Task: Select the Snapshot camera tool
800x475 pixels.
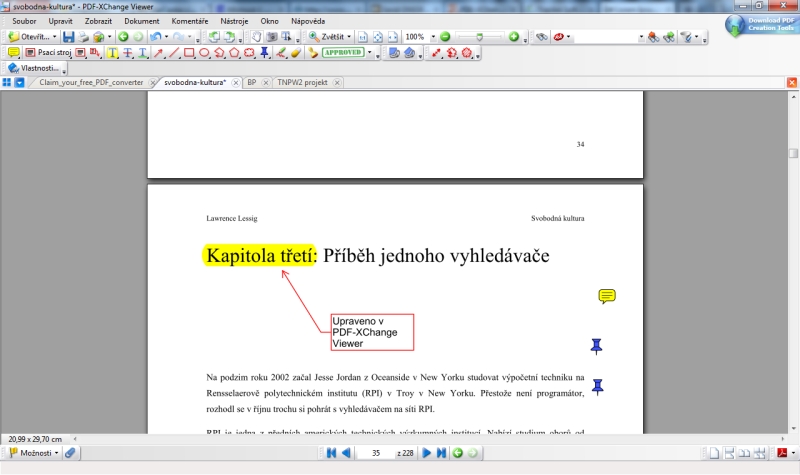Action: (x=272, y=37)
